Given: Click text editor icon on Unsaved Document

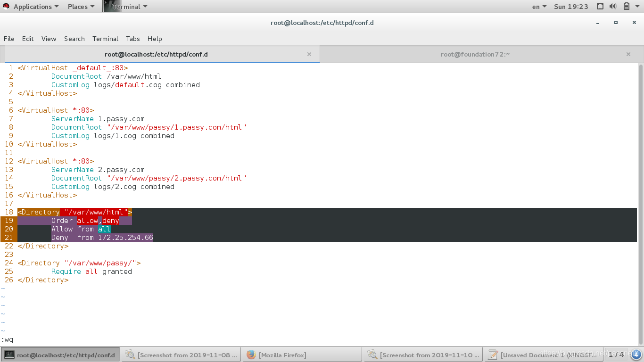Looking at the screenshot, I should coord(493,354).
